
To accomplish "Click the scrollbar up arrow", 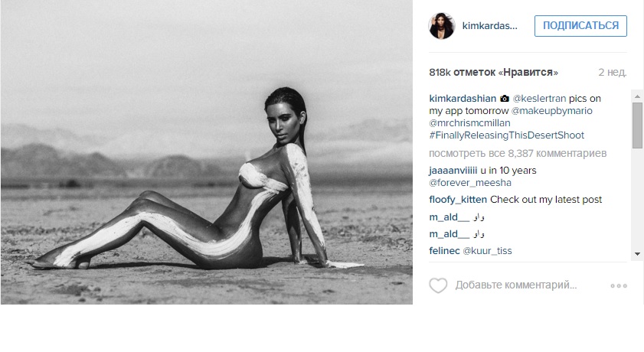I will click(637, 96).
